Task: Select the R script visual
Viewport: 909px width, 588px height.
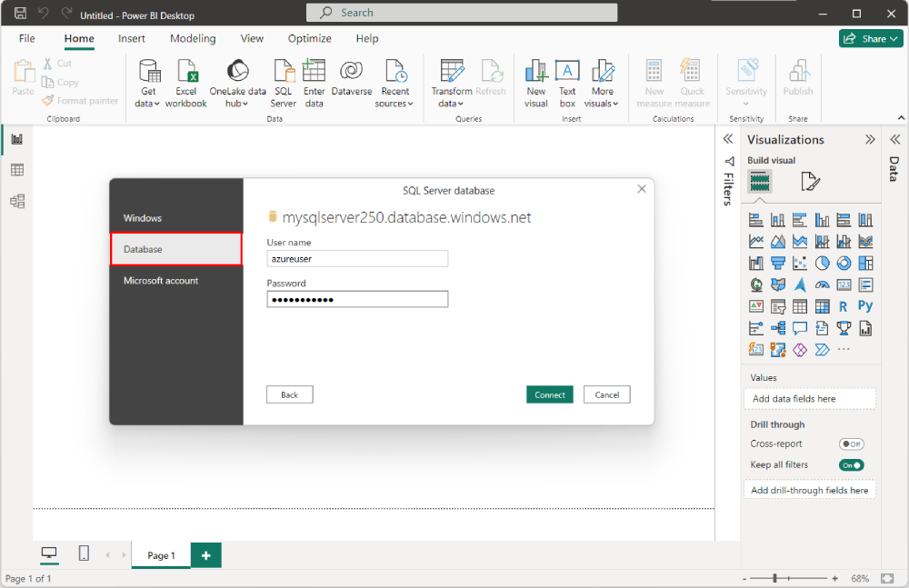Action: pos(844,307)
